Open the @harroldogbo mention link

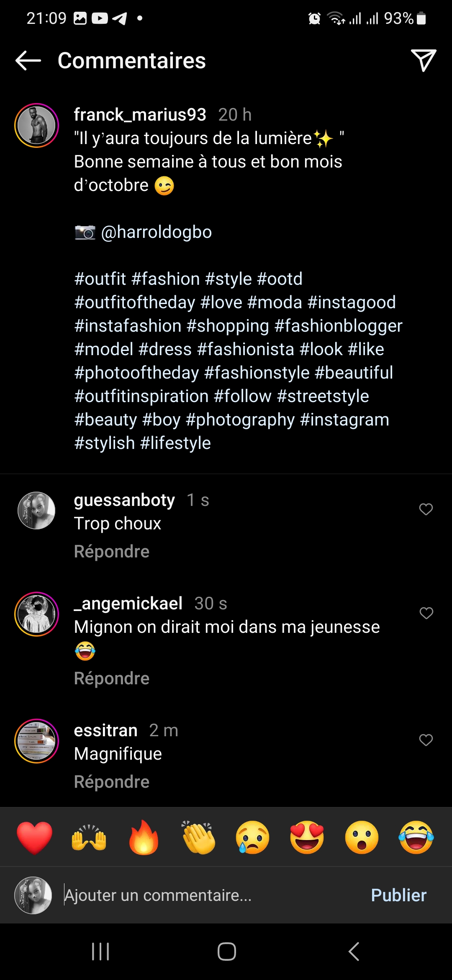click(x=156, y=232)
